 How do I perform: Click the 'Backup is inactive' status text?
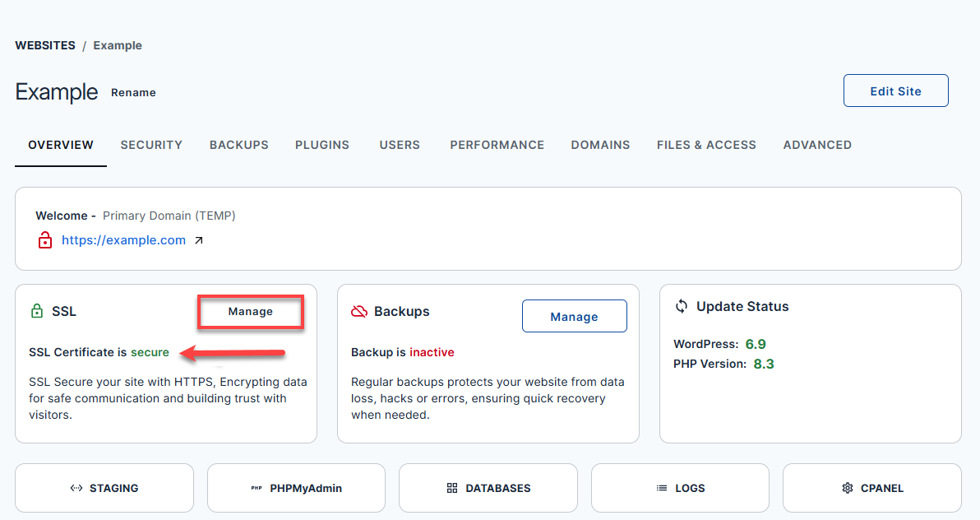point(403,352)
